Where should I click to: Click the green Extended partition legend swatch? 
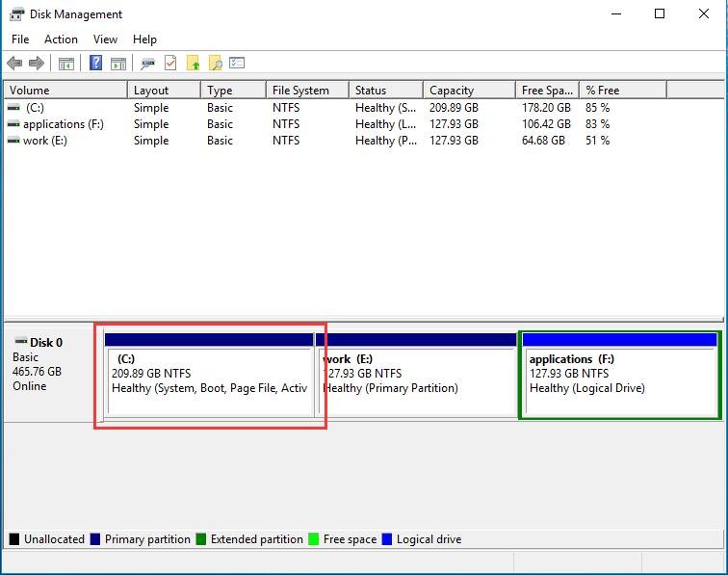[201, 539]
